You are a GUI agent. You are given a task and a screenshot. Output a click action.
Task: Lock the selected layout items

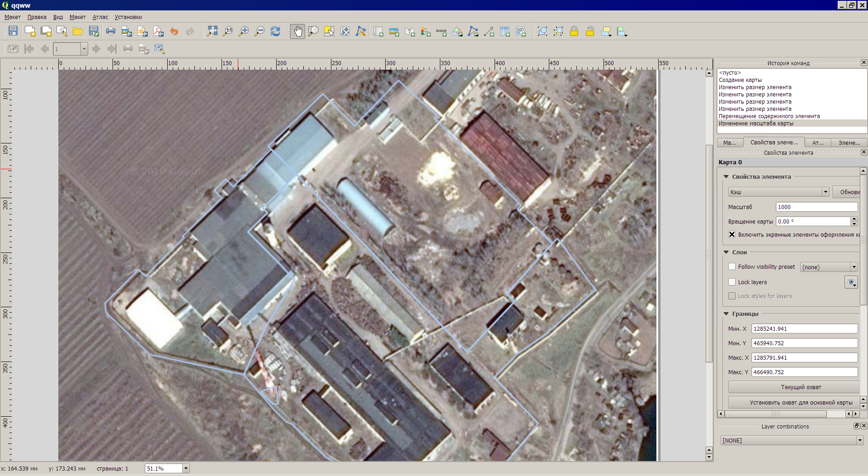pos(574,31)
